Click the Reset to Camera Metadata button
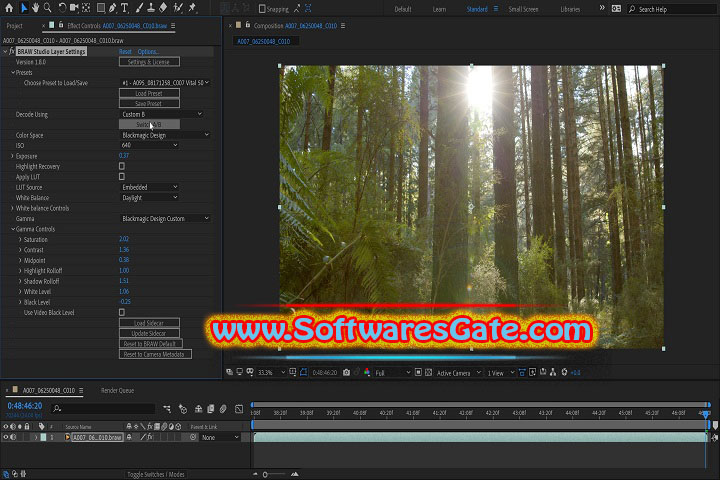The image size is (720, 480). point(155,354)
